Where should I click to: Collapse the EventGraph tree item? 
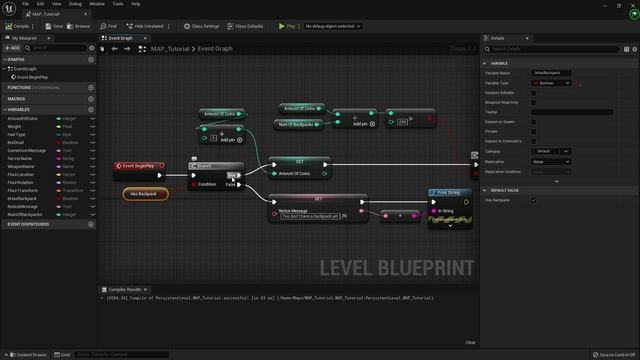[x=4, y=69]
